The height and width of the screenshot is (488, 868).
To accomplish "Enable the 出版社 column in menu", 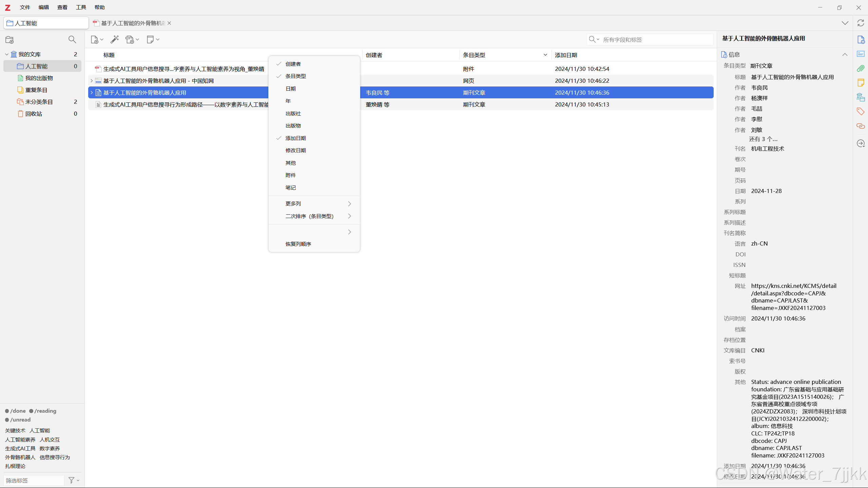I will tap(293, 113).
